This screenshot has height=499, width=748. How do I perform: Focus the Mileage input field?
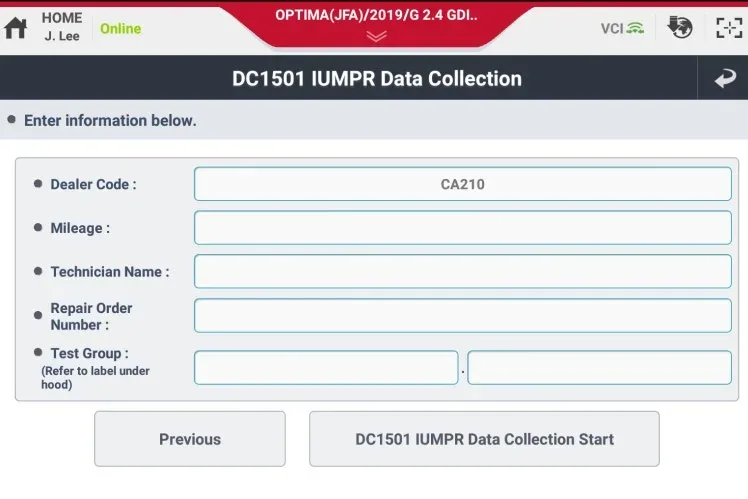(463, 228)
